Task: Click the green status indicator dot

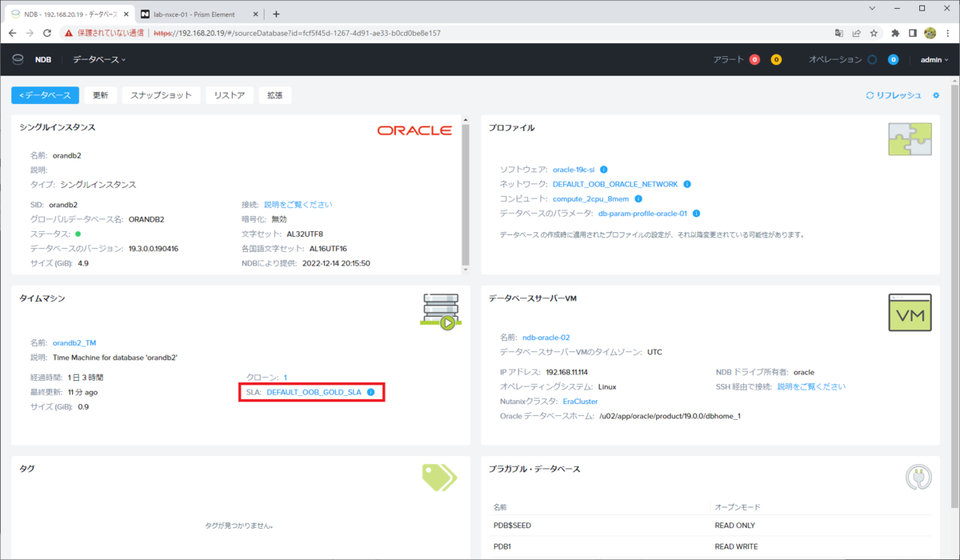Action: tap(78, 234)
